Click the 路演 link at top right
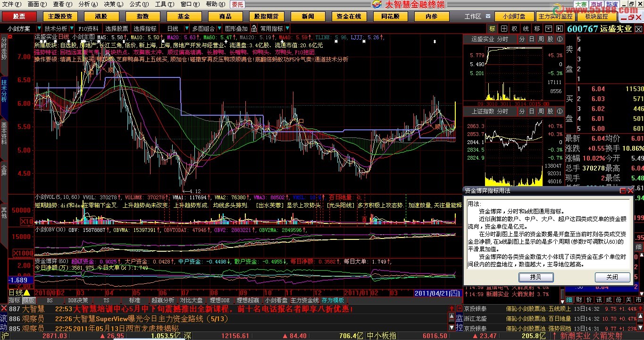The width and height of the screenshot is (644, 340). tap(611, 4)
